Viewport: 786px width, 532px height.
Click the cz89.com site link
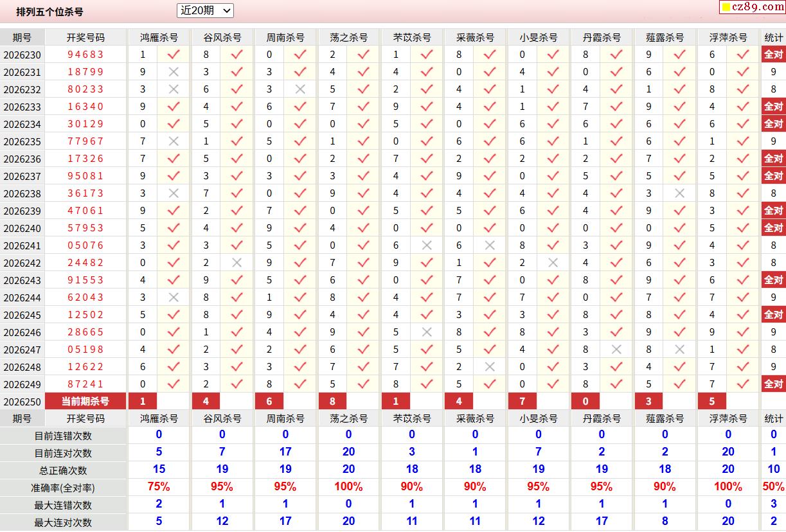757,7
